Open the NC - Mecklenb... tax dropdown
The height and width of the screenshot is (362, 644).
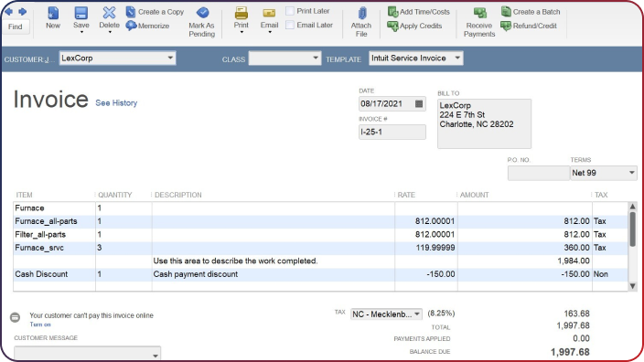pos(417,314)
